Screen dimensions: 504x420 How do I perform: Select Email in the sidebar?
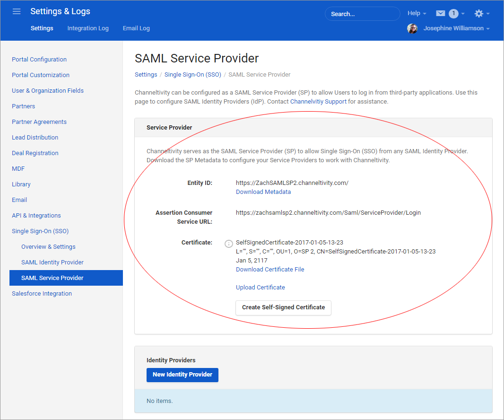[x=19, y=200]
